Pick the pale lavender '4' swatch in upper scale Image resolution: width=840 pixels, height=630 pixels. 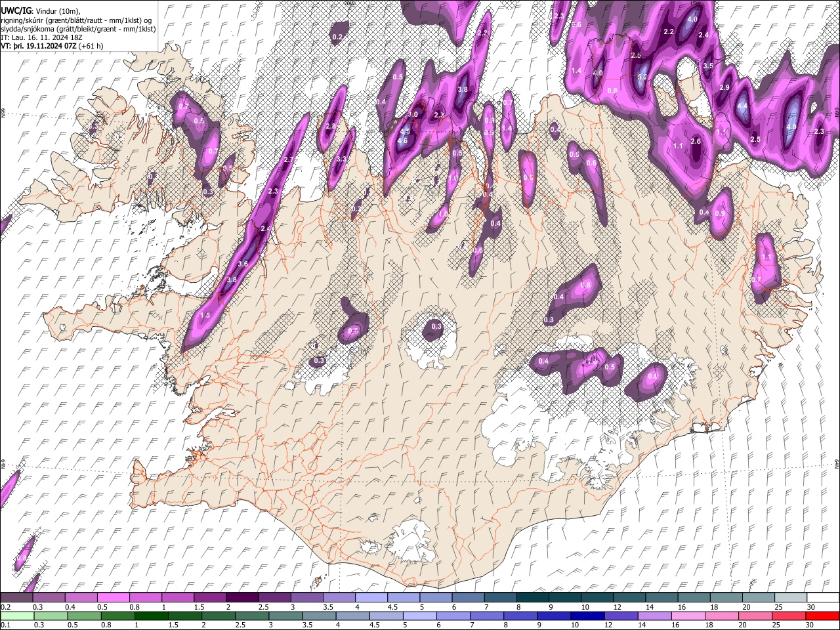point(371,598)
